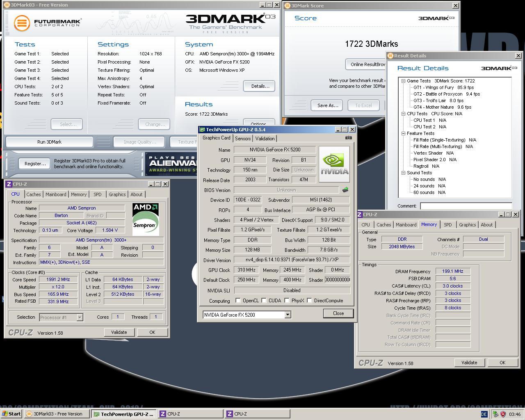This screenshot has height=420, width=525.
Task: Click the Futuremark Corporation logo
Action: (48, 23)
